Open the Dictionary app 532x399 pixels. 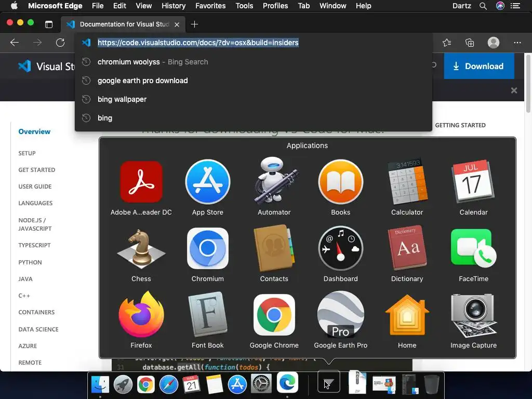pyautogui.click(x=407, y=248)
